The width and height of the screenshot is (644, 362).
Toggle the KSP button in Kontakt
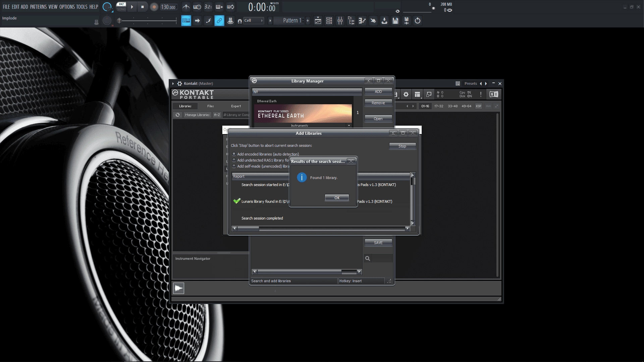click(479, 106)
